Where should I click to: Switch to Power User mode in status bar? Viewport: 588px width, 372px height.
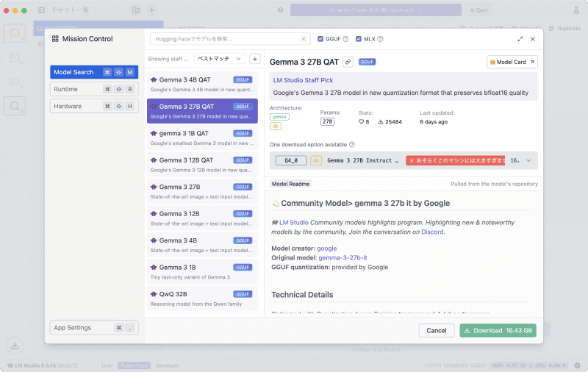(x=135, y=365)
